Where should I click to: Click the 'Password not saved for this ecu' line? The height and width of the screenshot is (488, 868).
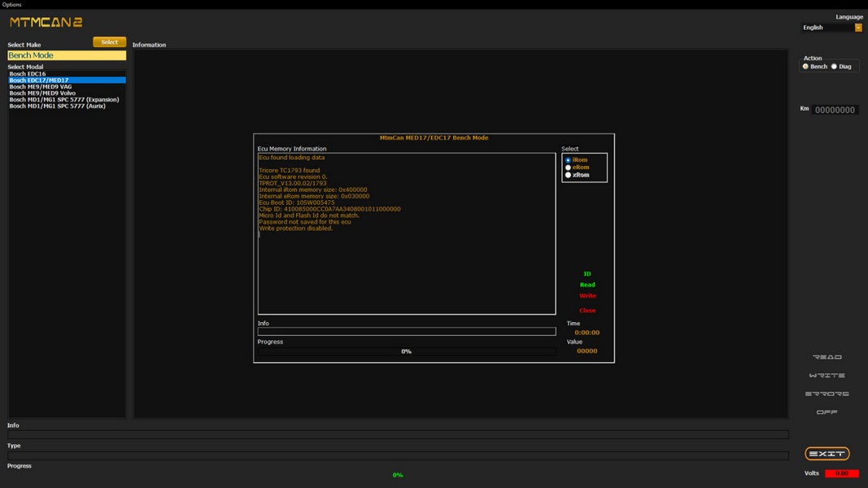pyautogui.click(x=305, y=222)
